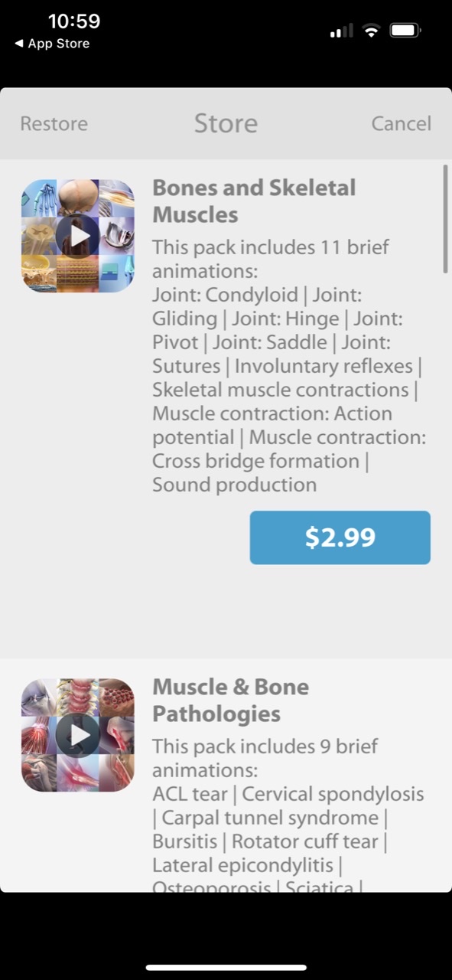Tap the battery status icon
Image resolution: width=452 pixels, height=980 pixels.
[405, 31]
